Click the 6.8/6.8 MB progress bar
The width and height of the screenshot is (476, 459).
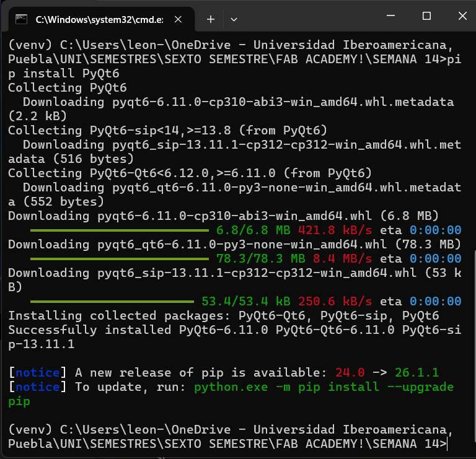click(120, 230)
